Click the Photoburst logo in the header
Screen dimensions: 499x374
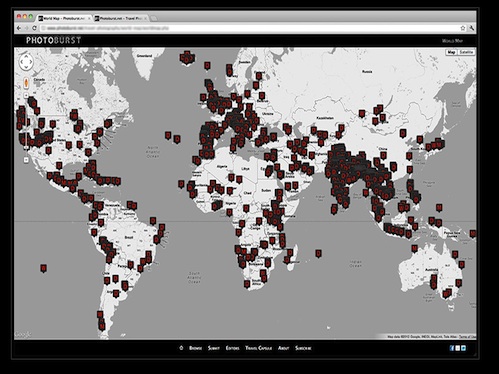pyautogui.click(x=54, y=40)
